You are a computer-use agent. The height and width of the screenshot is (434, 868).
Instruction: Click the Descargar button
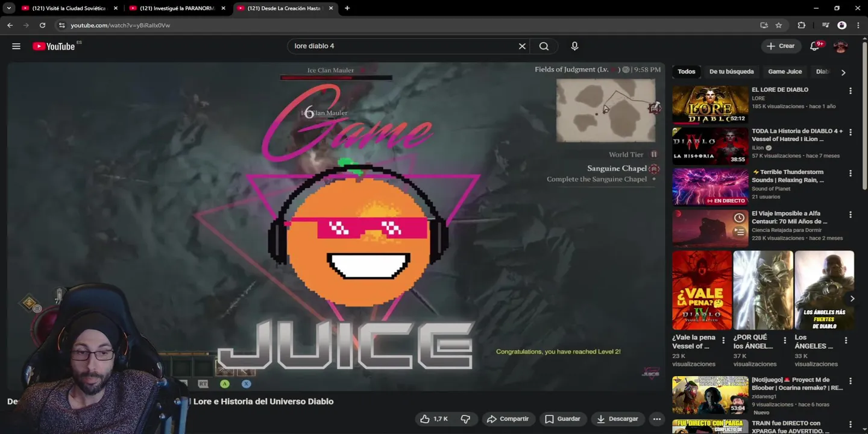pyautogui.click(x=617, y=419)
